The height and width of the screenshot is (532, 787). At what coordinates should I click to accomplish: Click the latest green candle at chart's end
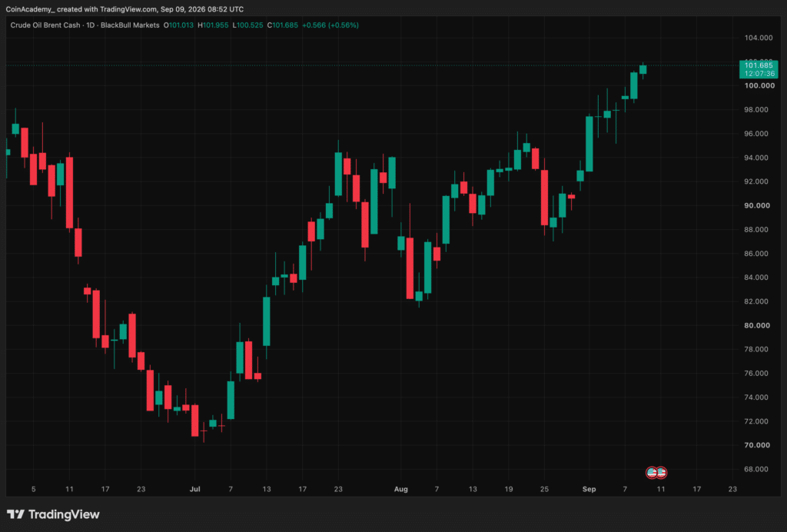[x=643, y=69]
